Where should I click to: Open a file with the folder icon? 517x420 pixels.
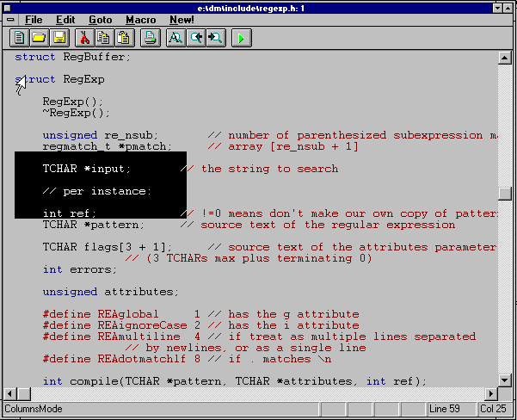pos(39,38)
